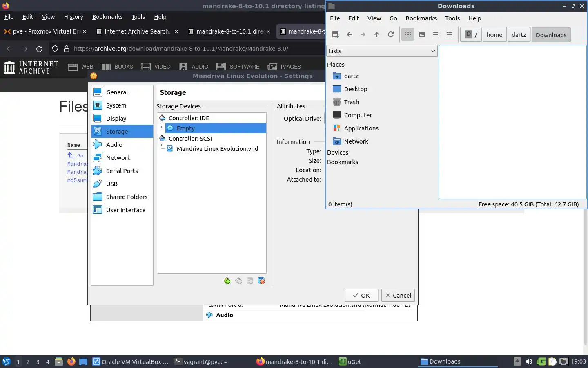Switch to workspace 2 in taskbar
588x368 pixels.
(28, 362)
